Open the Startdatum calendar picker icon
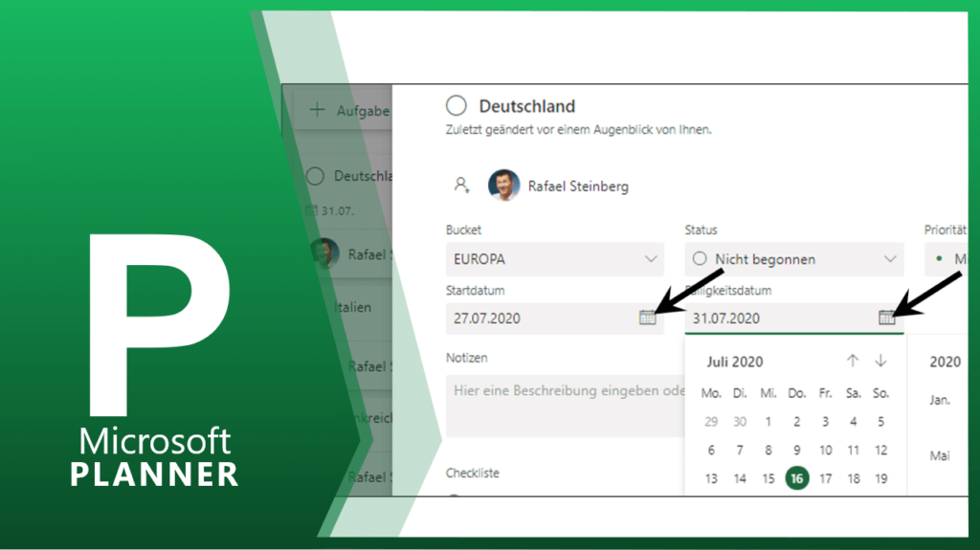980x550 pixels. coord(647,318)
